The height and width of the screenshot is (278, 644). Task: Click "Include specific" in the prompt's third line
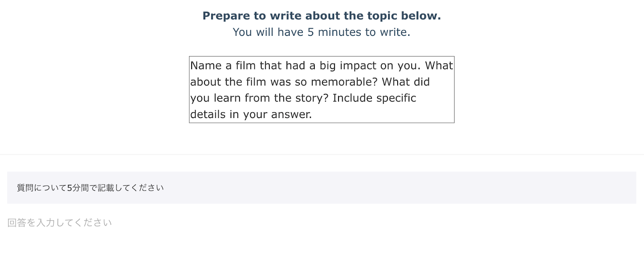pyautogui.click(x=374, y=98)
